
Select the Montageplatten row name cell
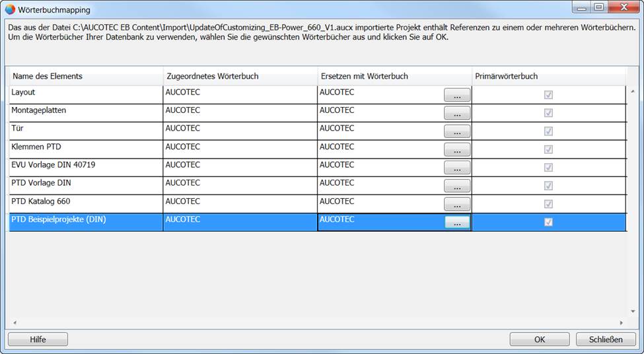[86, 113]
